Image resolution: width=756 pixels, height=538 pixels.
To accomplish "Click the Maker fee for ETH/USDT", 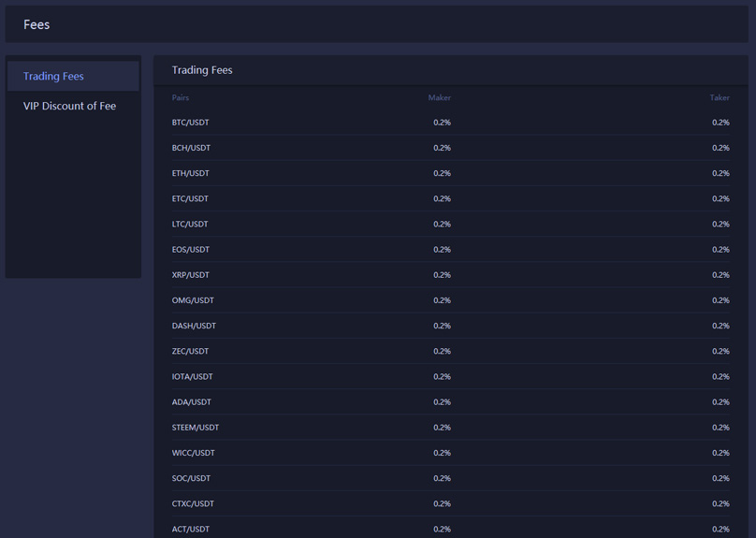I will [442, 173].
